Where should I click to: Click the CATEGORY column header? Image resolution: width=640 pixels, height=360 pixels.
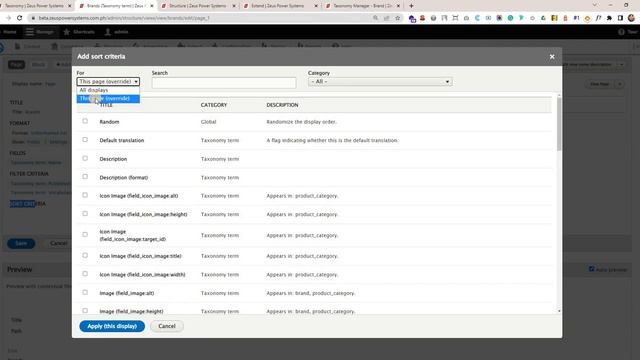coord(214,105)
